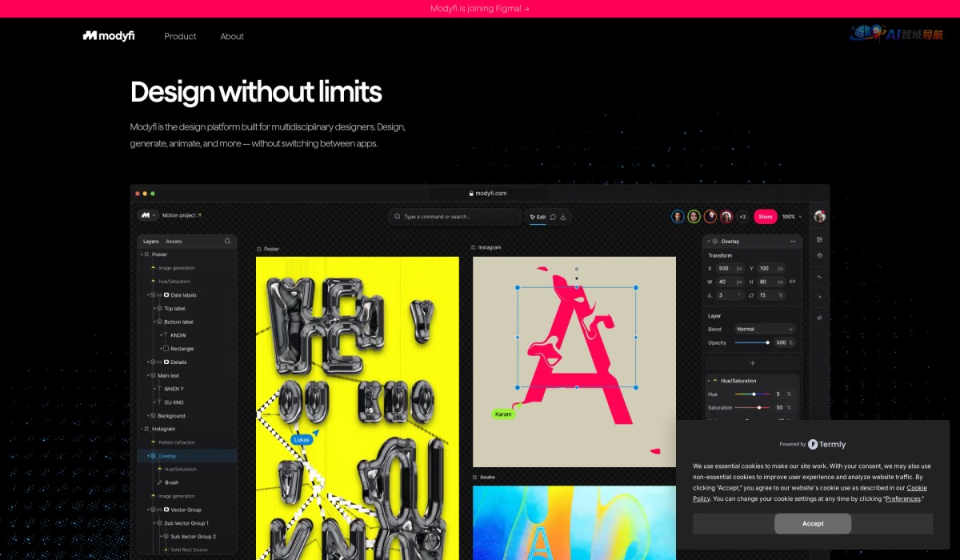Viewport: 960px width, 560px height.
Task: Click the download icon in the top toolbar
Action: click(x=563, y=217)
